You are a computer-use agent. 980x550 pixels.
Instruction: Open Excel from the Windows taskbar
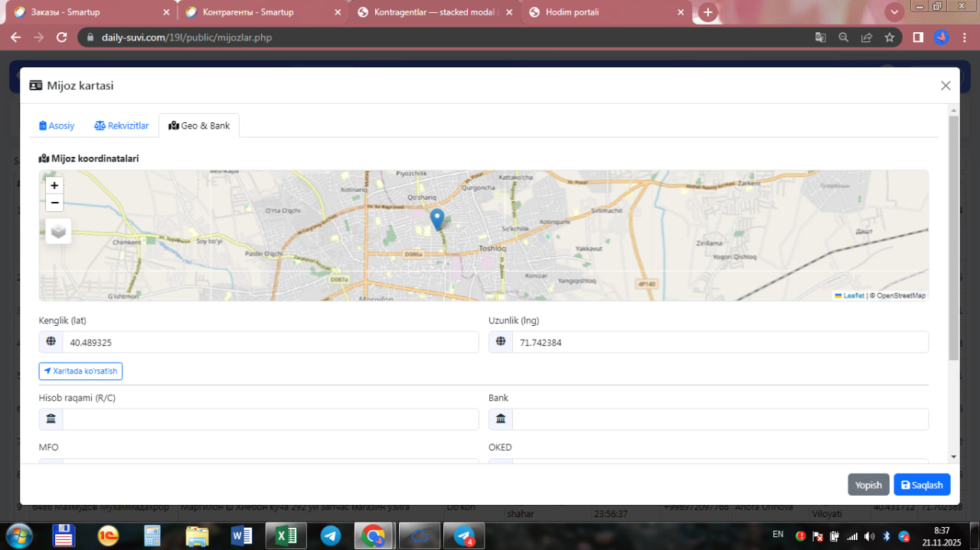click(286, 535)
